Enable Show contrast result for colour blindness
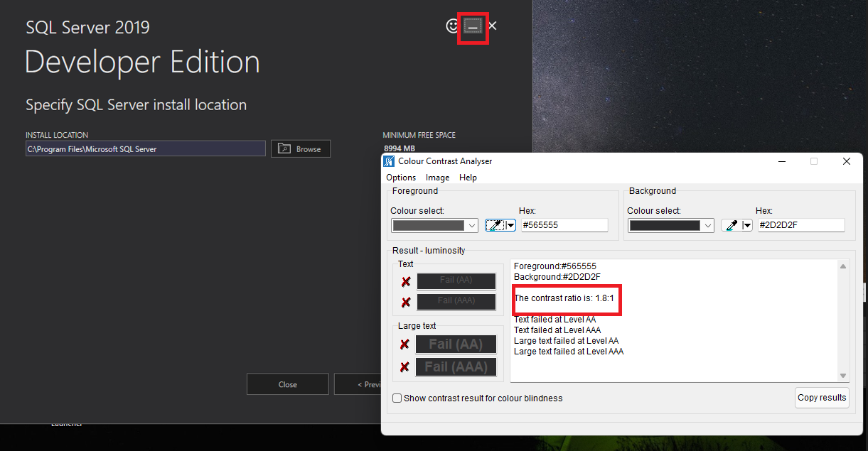Image resolution: width=868 pixels, height=451 pixels. coord(397,398)
